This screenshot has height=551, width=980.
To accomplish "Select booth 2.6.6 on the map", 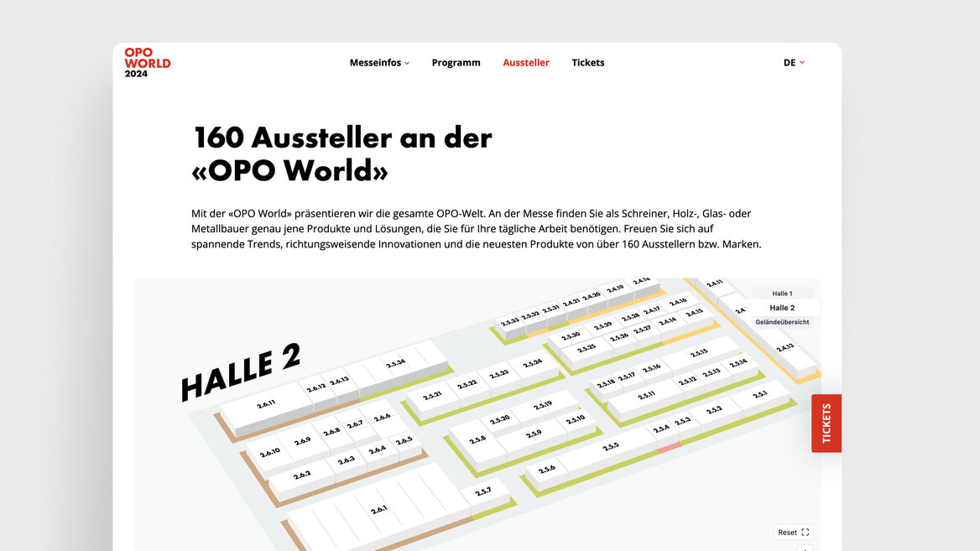I will [x=382, y=417].
